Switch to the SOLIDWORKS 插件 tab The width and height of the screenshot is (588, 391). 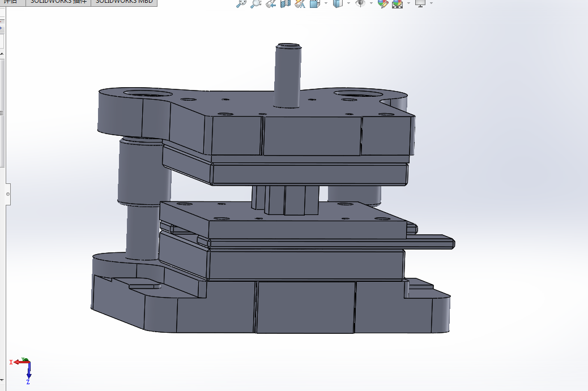pos(58,2)
